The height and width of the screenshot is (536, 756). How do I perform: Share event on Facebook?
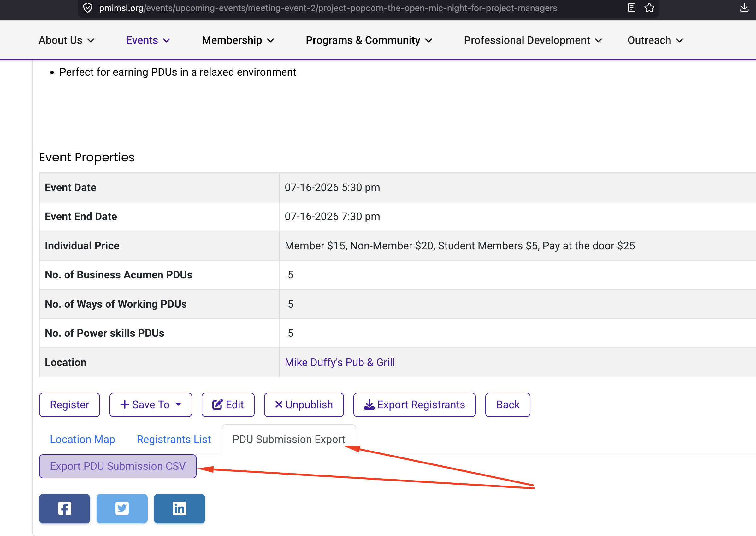[65, 508]
